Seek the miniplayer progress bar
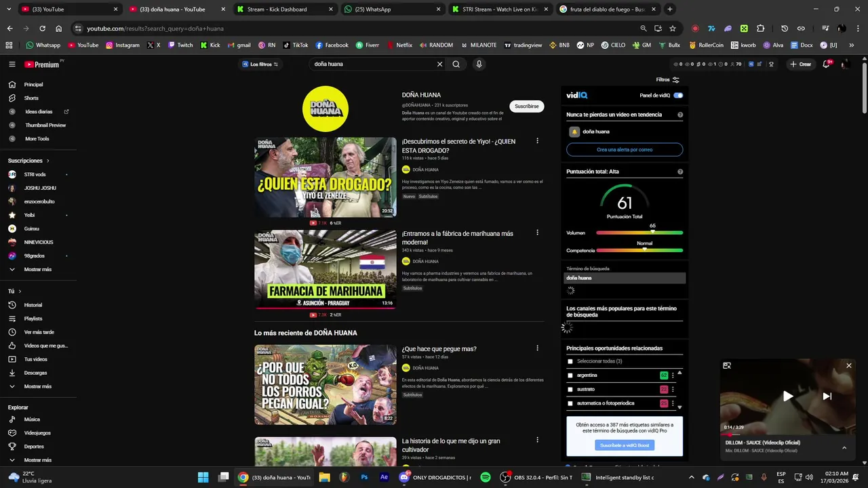The image size is (868, 488). (788, 434)
